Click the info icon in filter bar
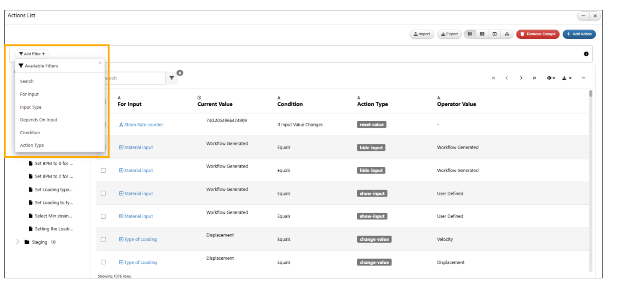Viewport: 644px width, 306px height. coord(586,54)
